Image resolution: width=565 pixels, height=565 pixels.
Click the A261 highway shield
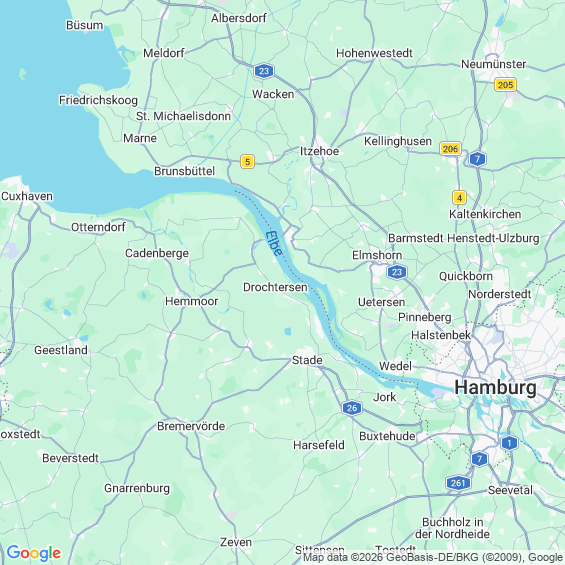click(458, 483)
